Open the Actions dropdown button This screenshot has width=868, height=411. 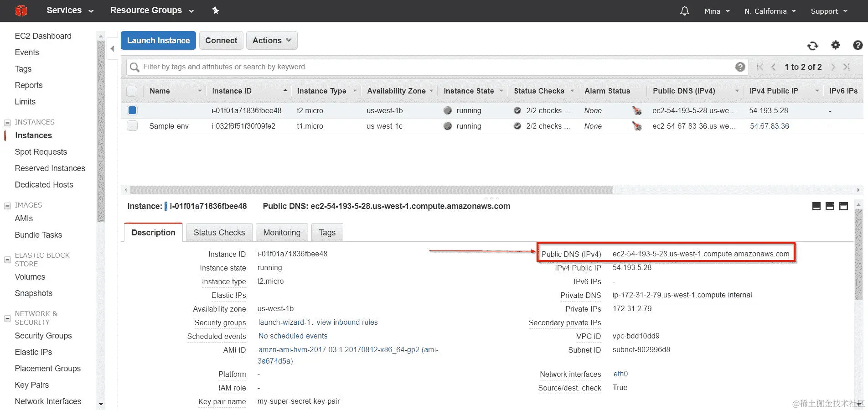[x=272, y=41]
